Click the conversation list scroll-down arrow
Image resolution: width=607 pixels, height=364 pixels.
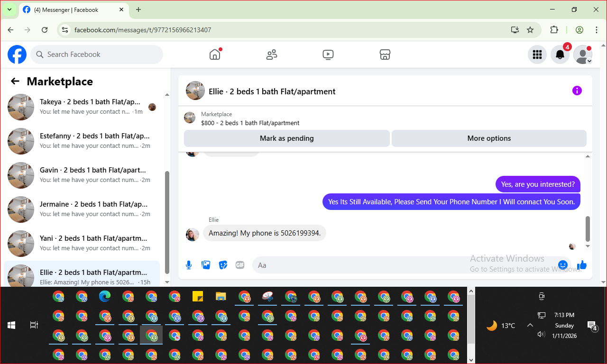[x=167, y=282]
